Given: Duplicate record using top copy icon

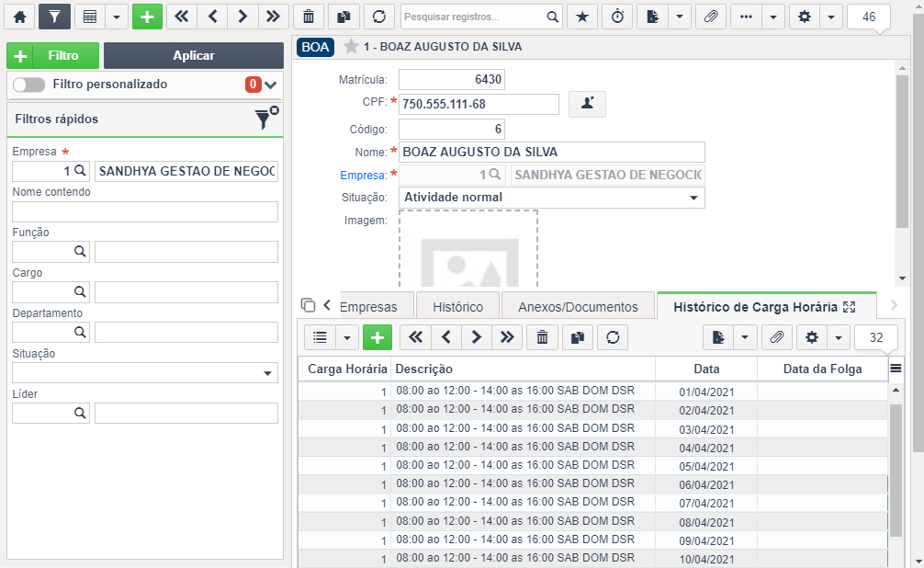Looking at the screenshot, I should pyautogui.click(x=344, y=17).
